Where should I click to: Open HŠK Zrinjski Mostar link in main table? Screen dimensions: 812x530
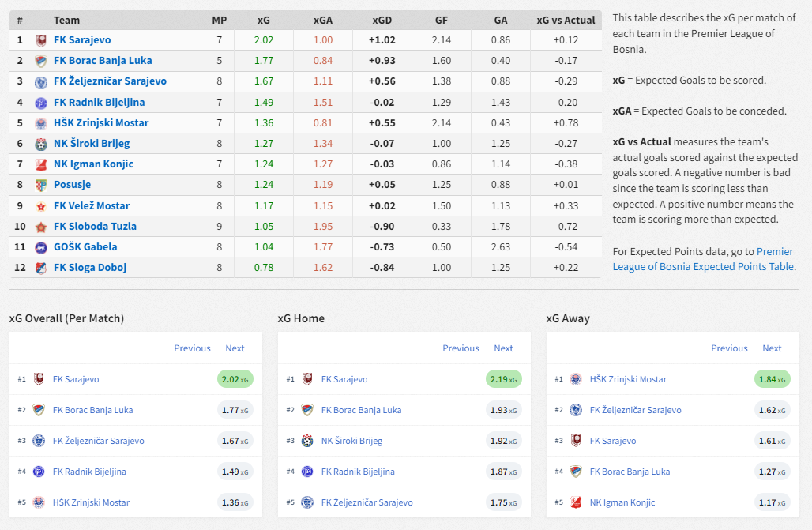[101, 122]
